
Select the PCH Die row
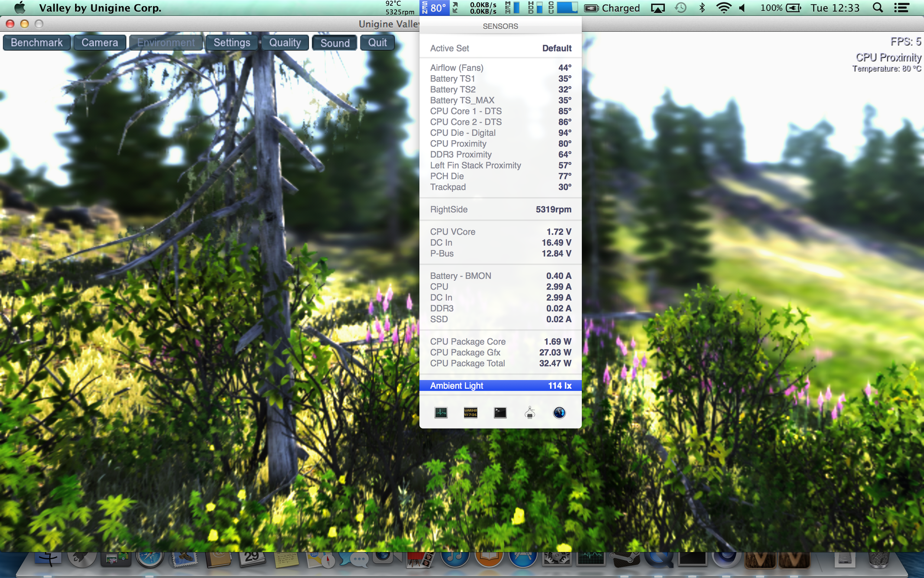coord(500,176)
